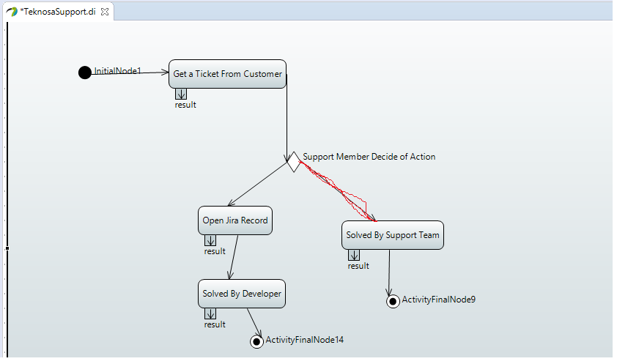Image resolution: width=617 pixels, height=364 pixels.
Task: Select the Open Jira Record action
Action: pos(235,220)
